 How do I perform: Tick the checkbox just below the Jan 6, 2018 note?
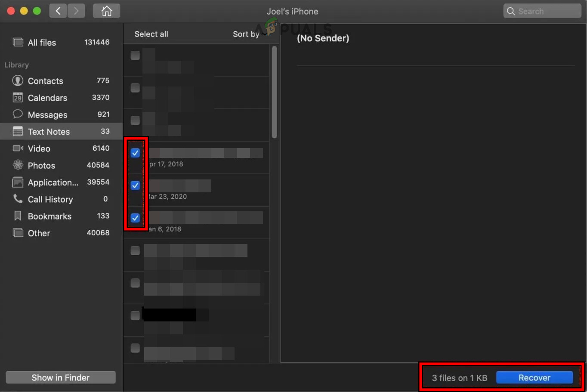pos(135,250)
